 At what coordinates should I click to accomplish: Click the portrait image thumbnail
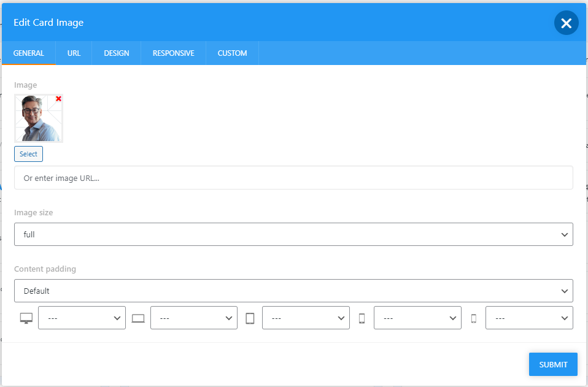click(x=39, y=118)
